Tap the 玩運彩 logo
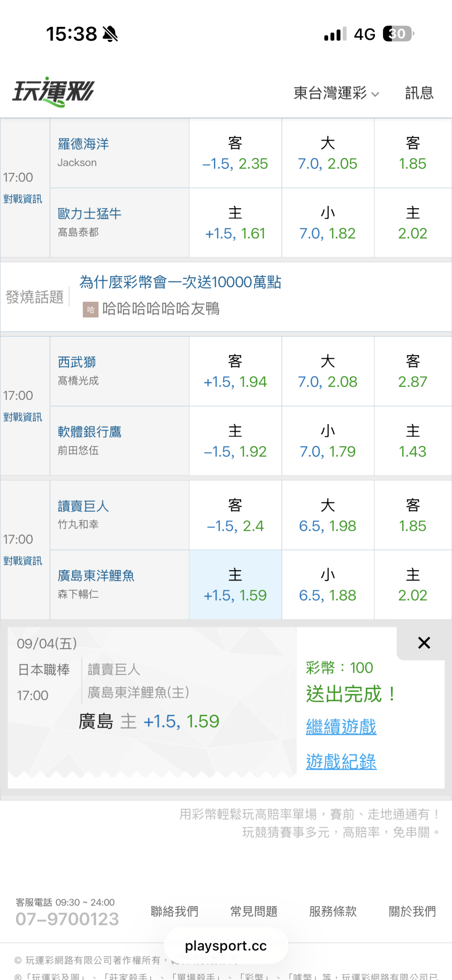This screenshot has height=980, width=452. pyautogui.click(x=53, y=92)
